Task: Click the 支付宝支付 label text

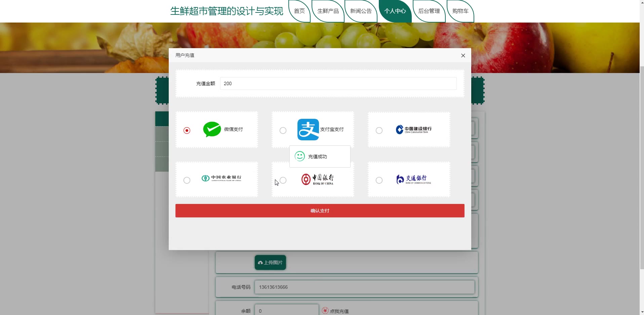Action: tap(332, 129)
